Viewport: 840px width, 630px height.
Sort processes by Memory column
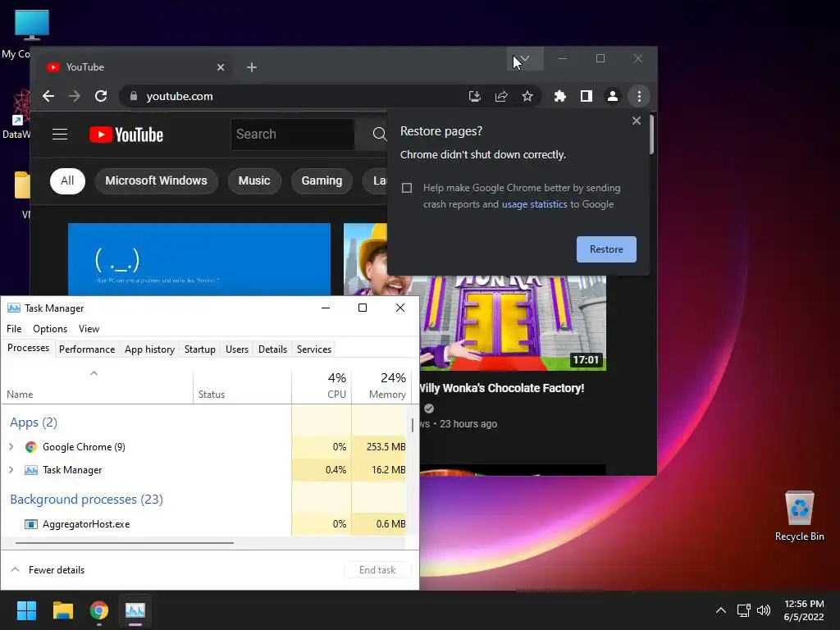(381, 387)
